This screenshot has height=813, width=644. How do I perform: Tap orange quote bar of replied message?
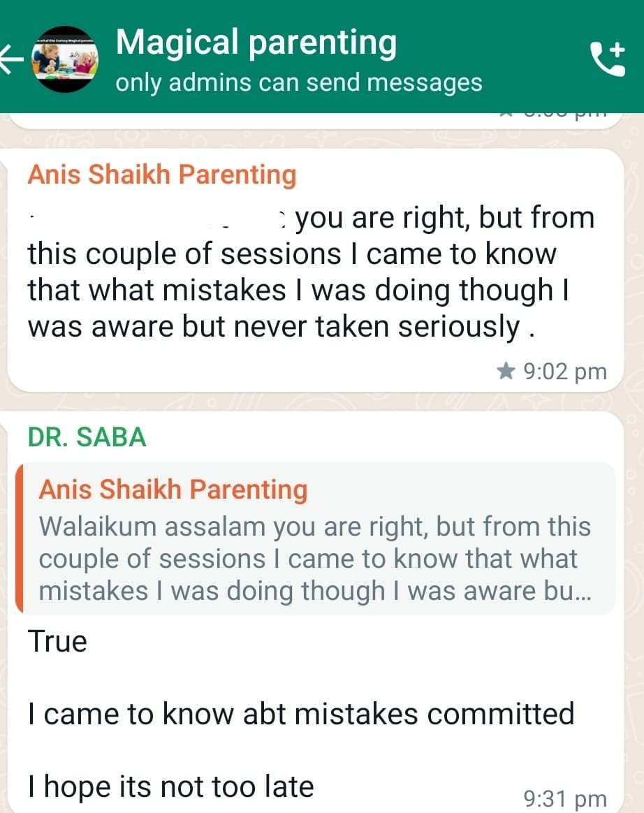tap(19, 539)
